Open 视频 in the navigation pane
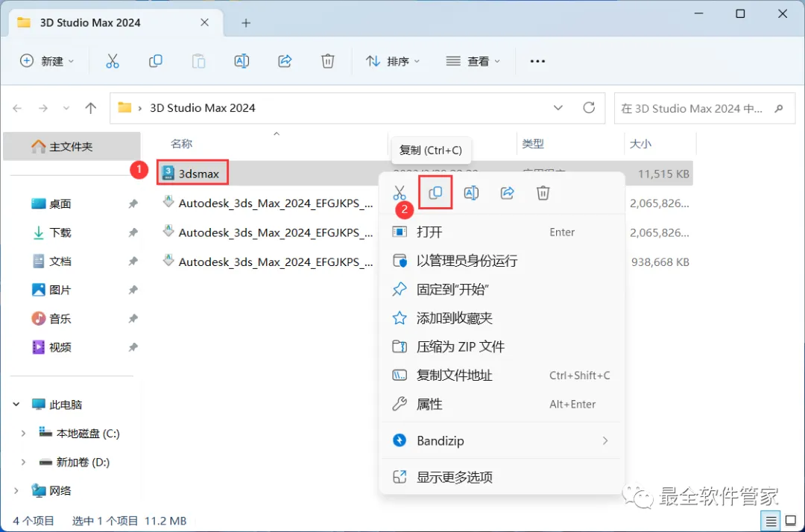The height and width of the screenshot is (532, 805). pyautogui.click(x=60, y=347)
